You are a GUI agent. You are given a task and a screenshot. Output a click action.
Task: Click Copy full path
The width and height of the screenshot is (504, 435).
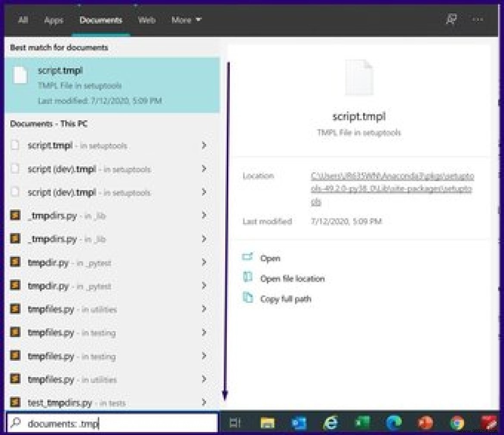pyautogui.click(x=286, y=299)
